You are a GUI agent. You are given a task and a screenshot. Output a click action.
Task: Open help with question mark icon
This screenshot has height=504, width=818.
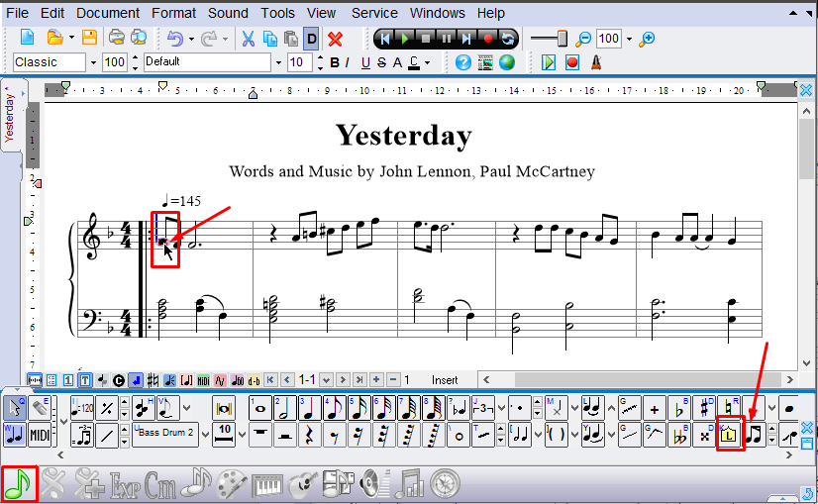(x=463, y=62)
